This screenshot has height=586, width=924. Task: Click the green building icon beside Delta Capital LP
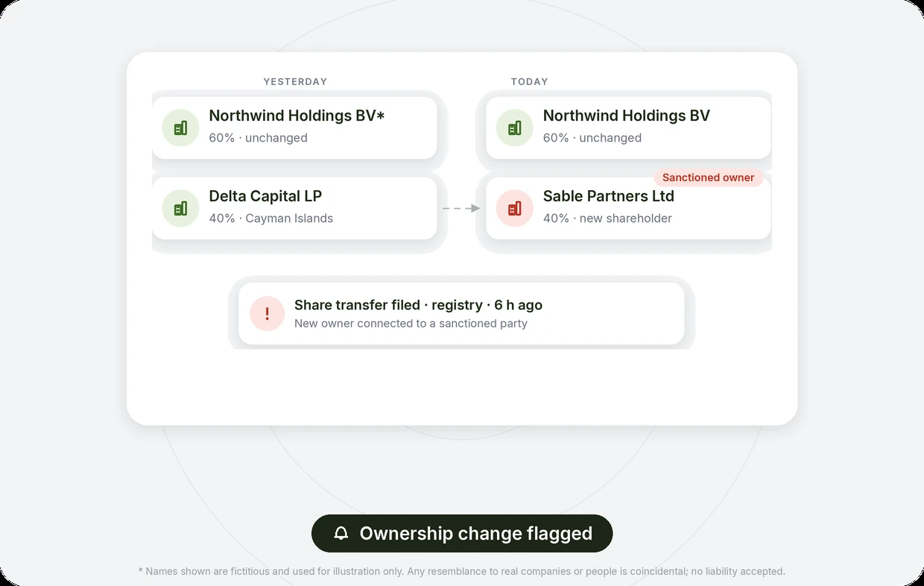(x=180, y=209)
